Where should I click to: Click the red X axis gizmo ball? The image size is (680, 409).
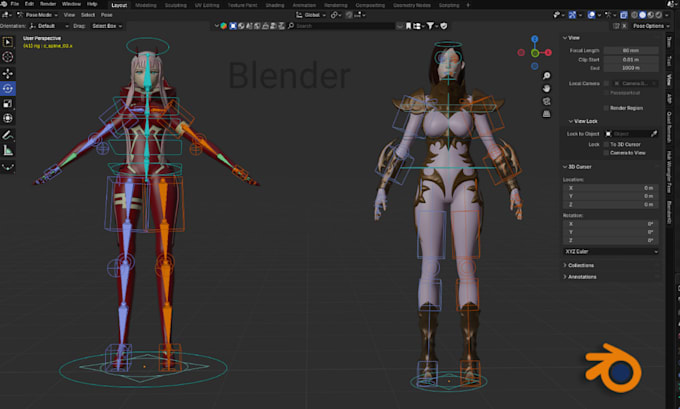coord(549,52)
